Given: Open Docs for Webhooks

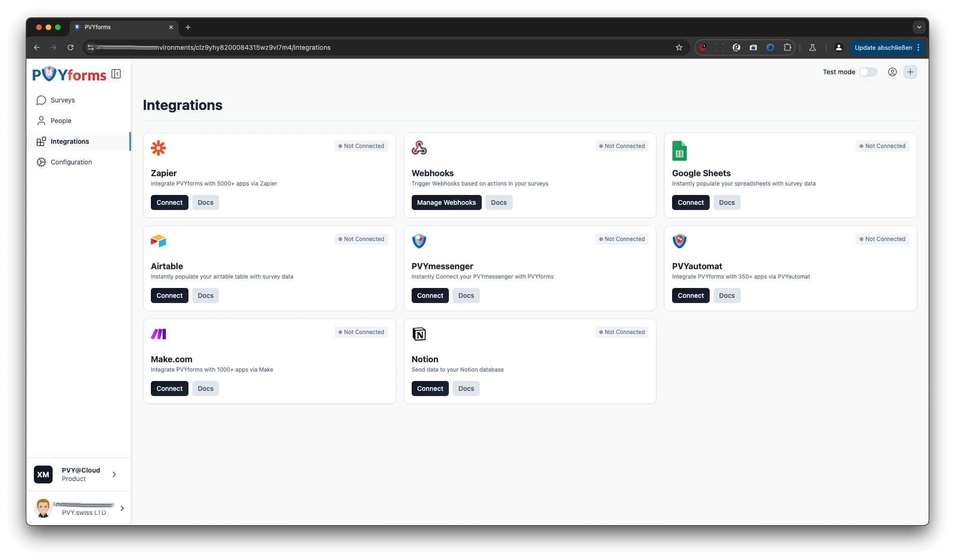Looking at the screenshot, I should [x=499, y=202].
